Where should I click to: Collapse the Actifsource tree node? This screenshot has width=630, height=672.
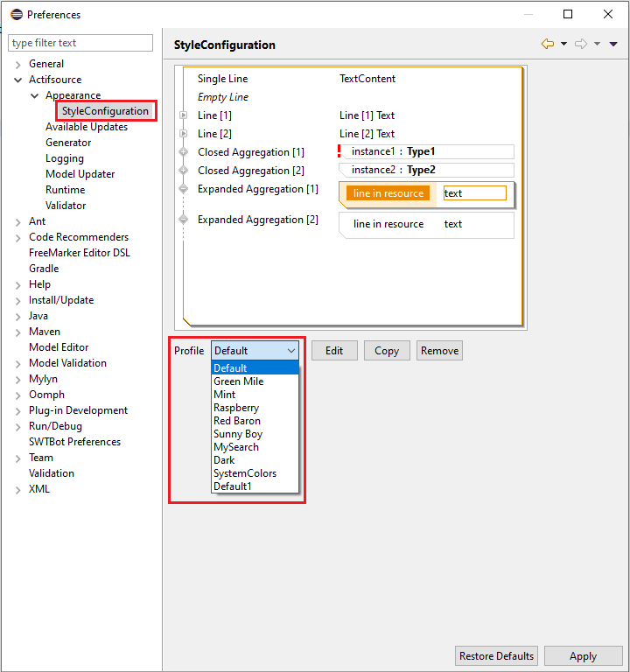(x=17, y=80)
